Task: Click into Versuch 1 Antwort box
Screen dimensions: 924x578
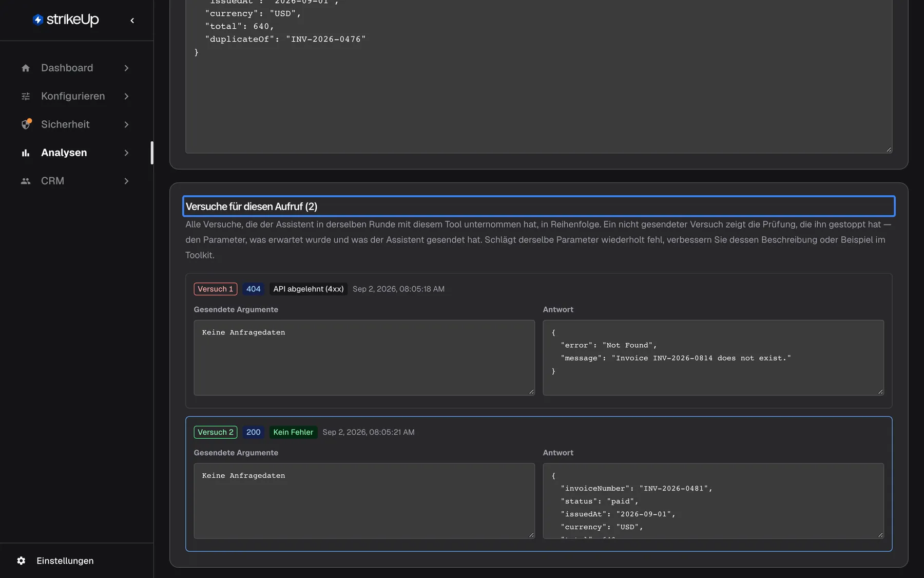Action: pyautogui.click(x=714, y=358)
